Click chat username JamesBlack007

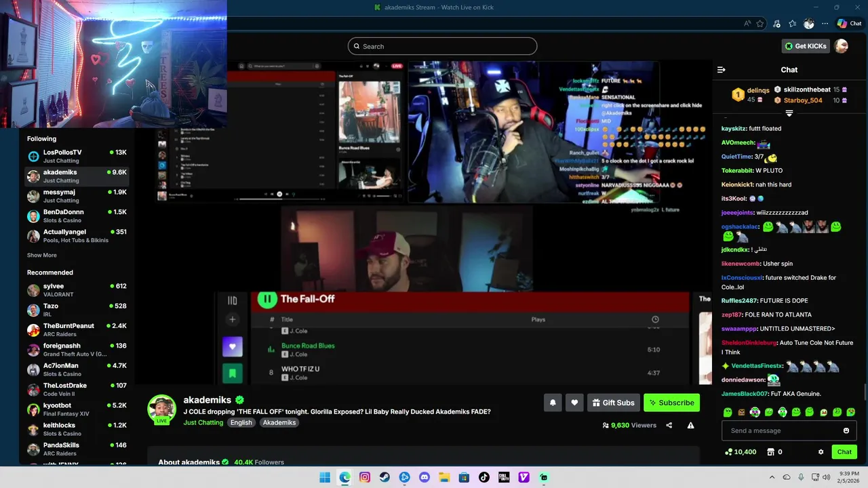tap(745, 394)
